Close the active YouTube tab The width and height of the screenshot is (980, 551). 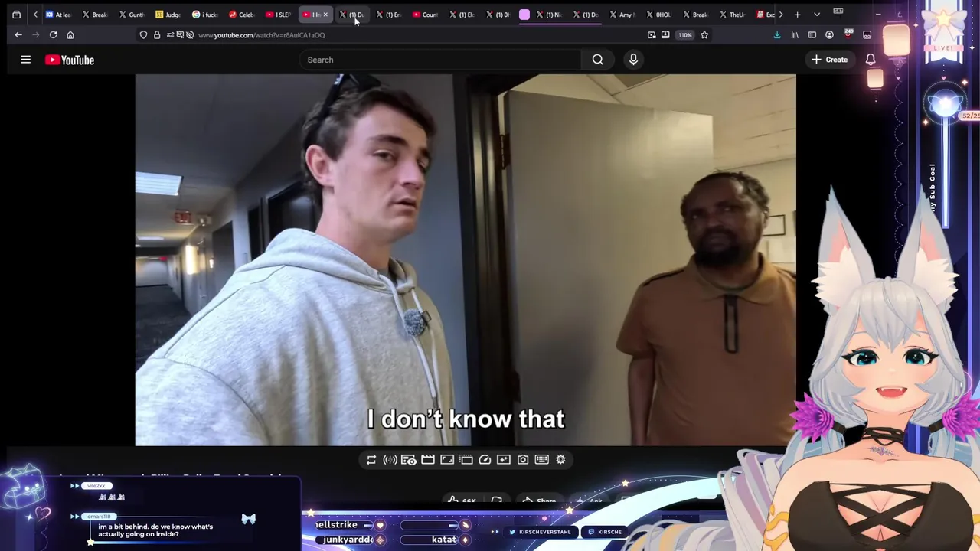[x=326, y=15]
